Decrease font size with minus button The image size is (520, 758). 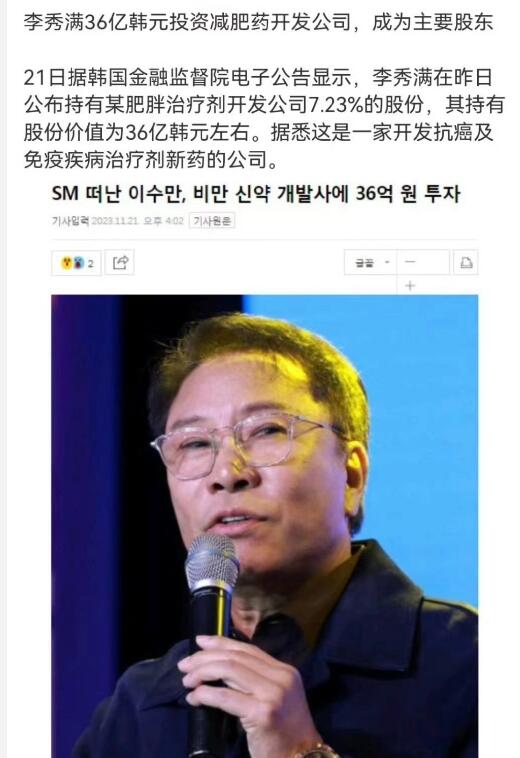pos(410,262)
